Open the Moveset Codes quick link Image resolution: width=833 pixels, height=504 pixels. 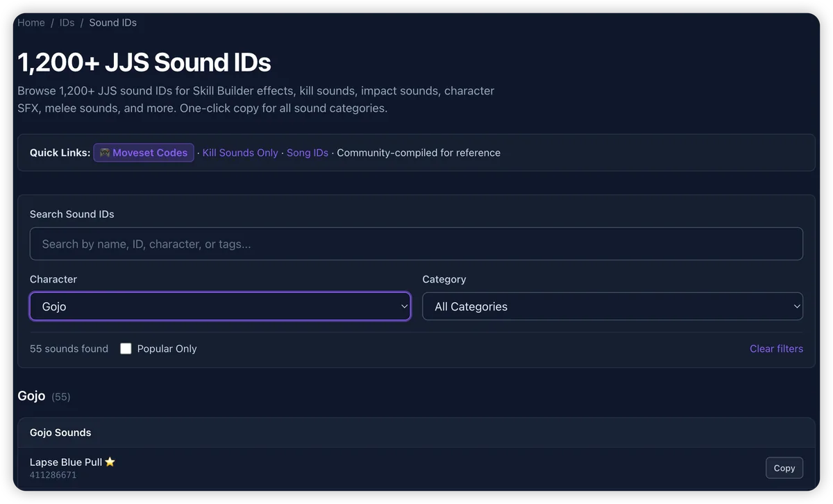(144, 153)
